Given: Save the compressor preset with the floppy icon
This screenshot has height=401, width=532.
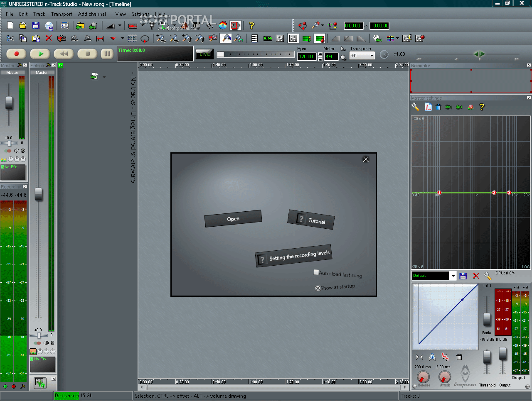Looking at the screenshot, I should click(463, 276).
